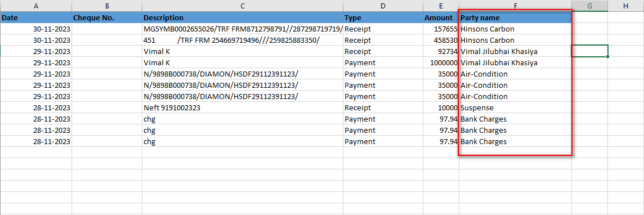Select column B header

107,6
